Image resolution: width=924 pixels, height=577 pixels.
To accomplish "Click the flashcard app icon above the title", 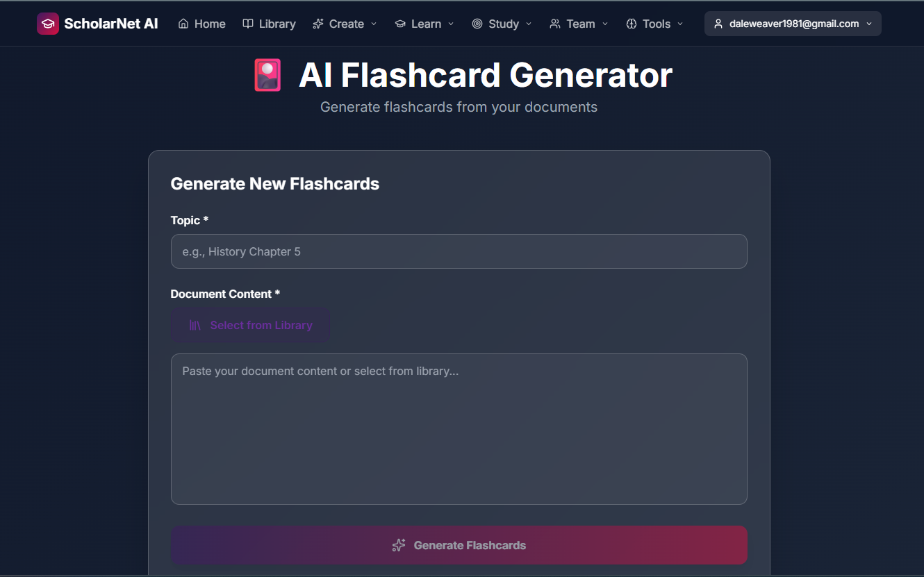I will (267, 74).
